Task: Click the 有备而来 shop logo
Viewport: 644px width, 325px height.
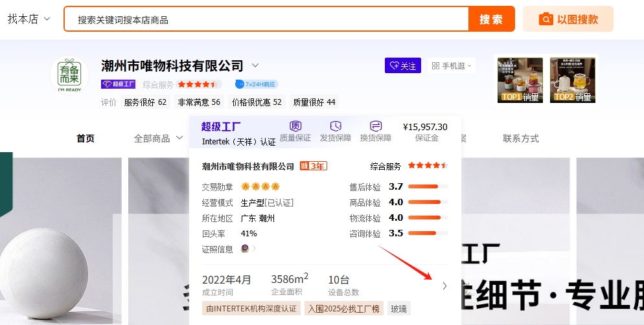Action: tap(69, 76)
